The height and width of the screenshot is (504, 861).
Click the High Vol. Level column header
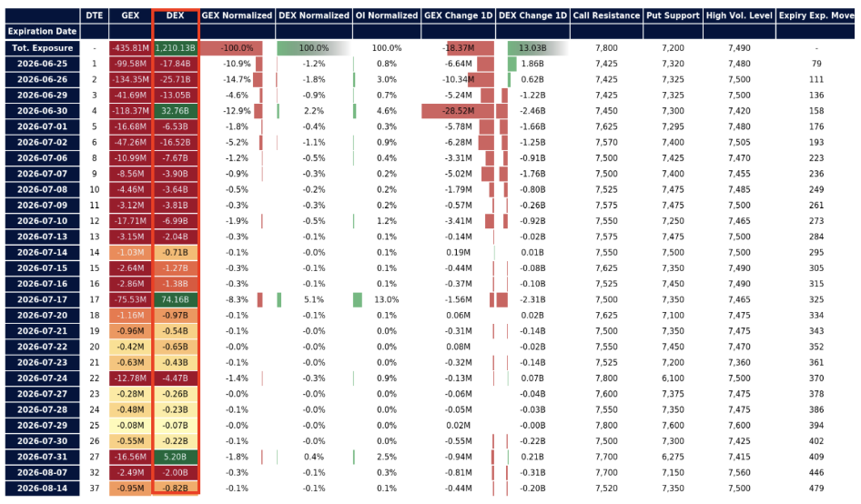coord(739,15)
